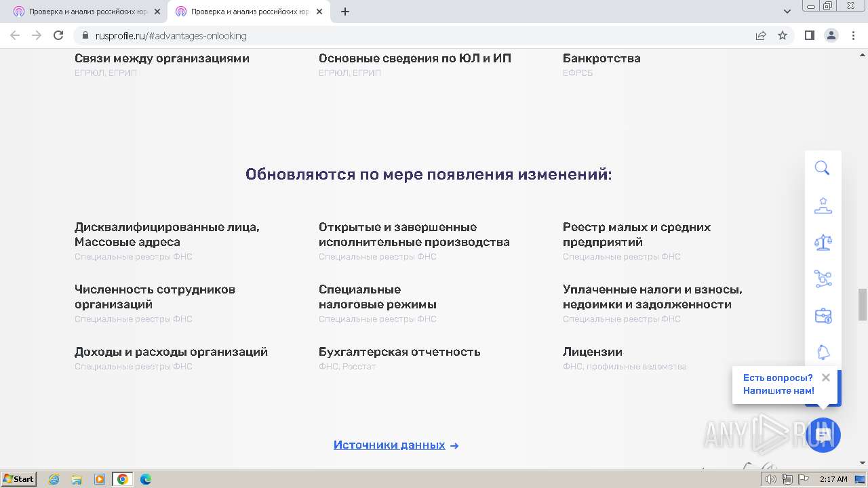Click 'Доходы и расходы организаций'
Screen dimensions: 868x488
point(171,352)
